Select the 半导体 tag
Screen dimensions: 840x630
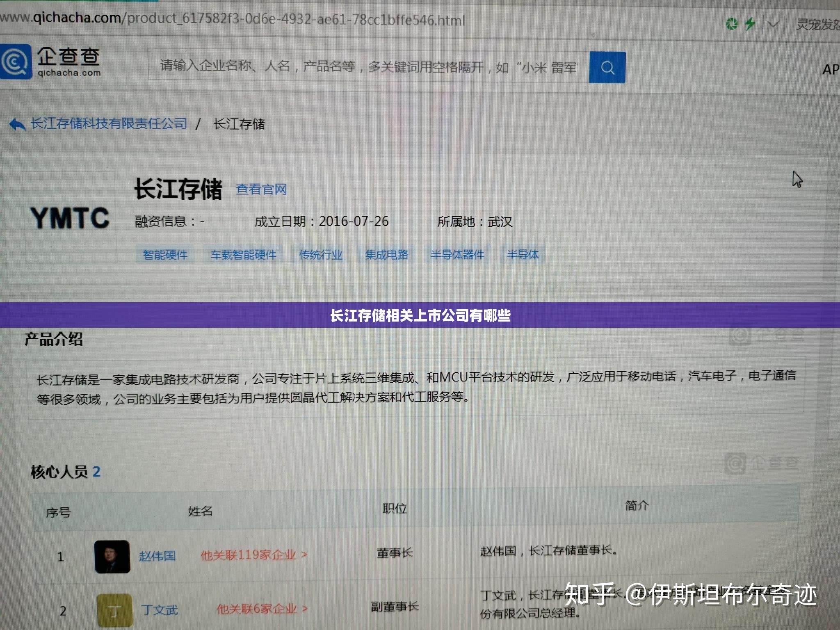pos(523,254)
